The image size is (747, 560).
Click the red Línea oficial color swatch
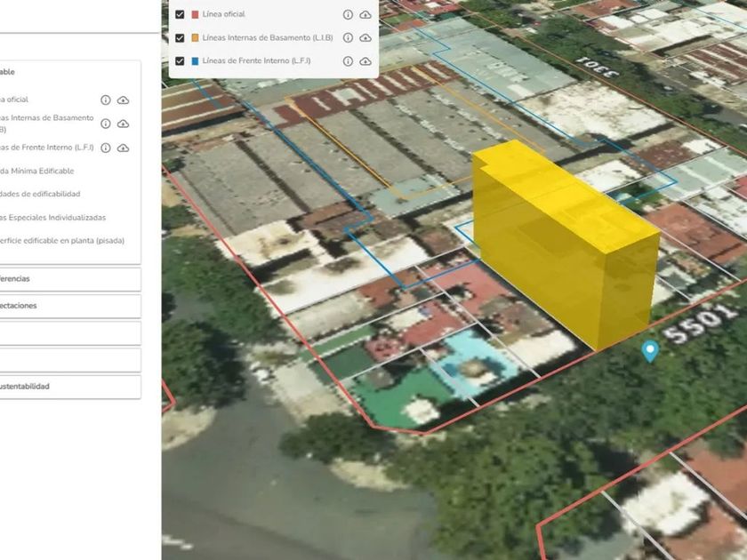pyautogui.click(x=195, y=14)
